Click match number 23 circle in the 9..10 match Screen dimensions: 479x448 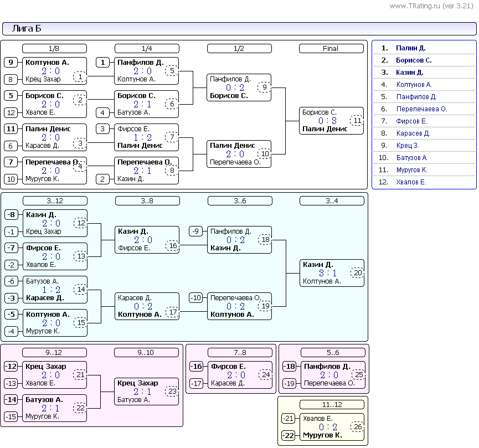[x=172, y=391]
